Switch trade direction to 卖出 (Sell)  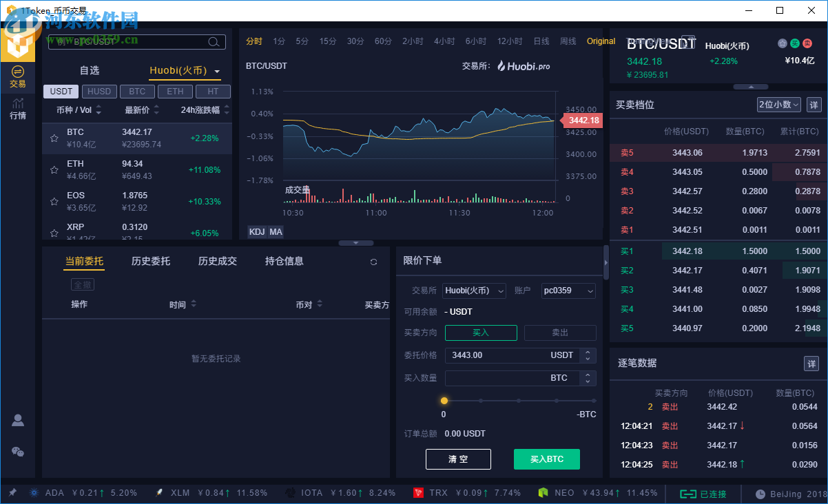560,333
